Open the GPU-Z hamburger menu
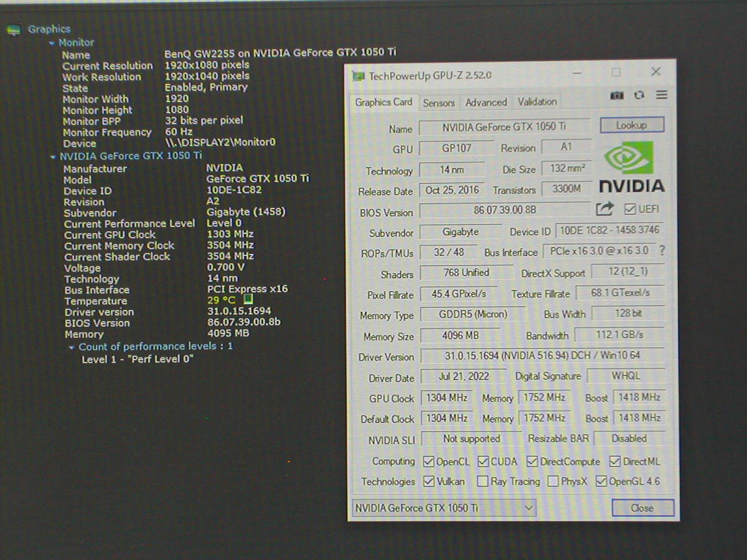Viewport: 747px width, 560px height. pyautogui.click(x=661, y=95)
